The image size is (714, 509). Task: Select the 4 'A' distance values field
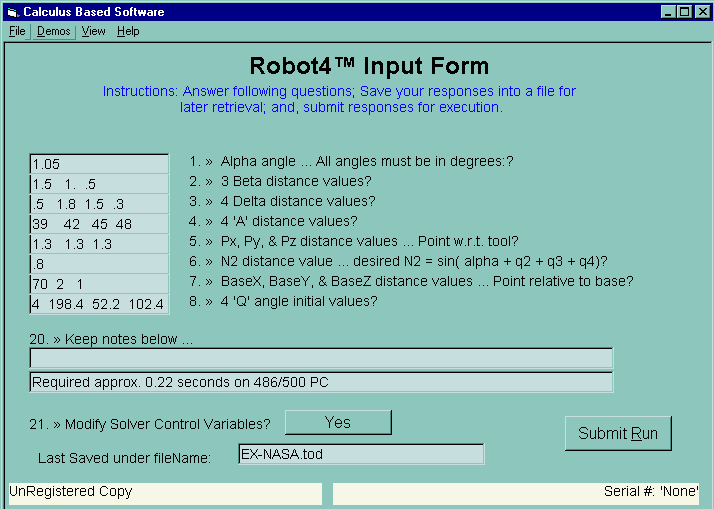tap(99, 224)
